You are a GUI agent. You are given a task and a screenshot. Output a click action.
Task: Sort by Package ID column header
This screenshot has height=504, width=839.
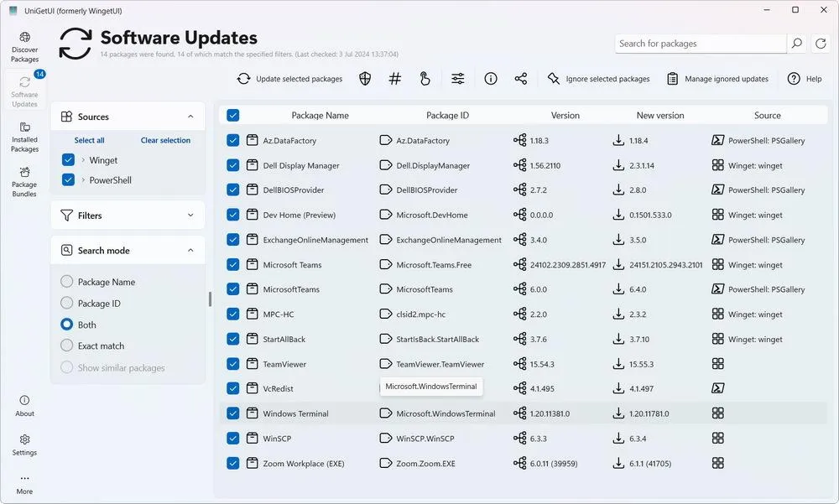point(447,115)
